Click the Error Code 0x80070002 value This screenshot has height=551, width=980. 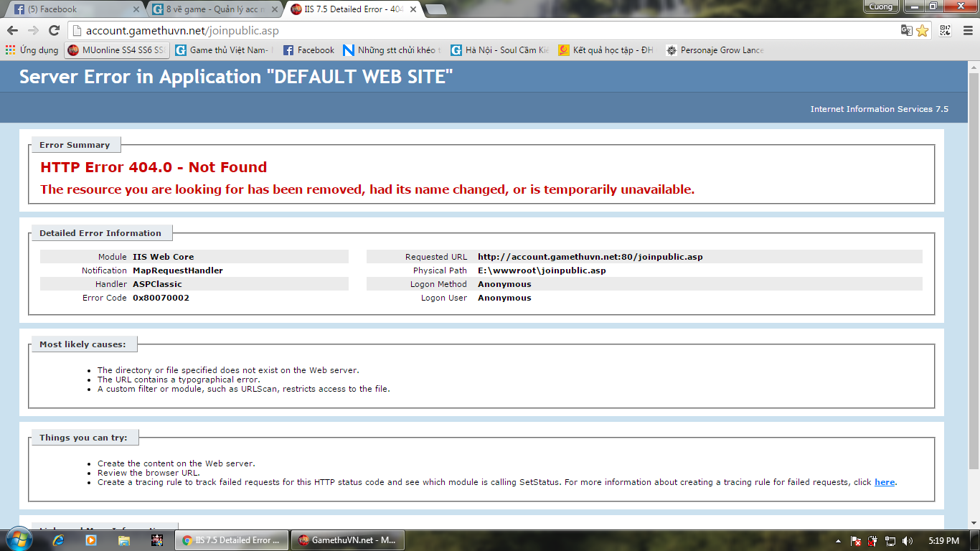coord(161,298)
